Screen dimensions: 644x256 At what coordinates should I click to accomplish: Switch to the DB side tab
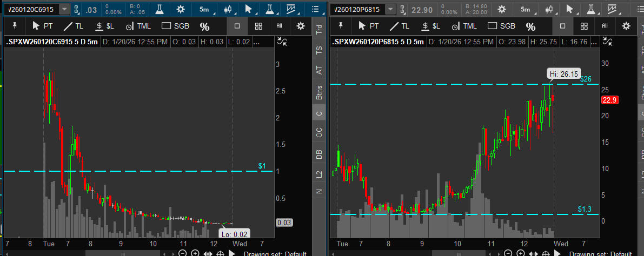pos(318,155)
